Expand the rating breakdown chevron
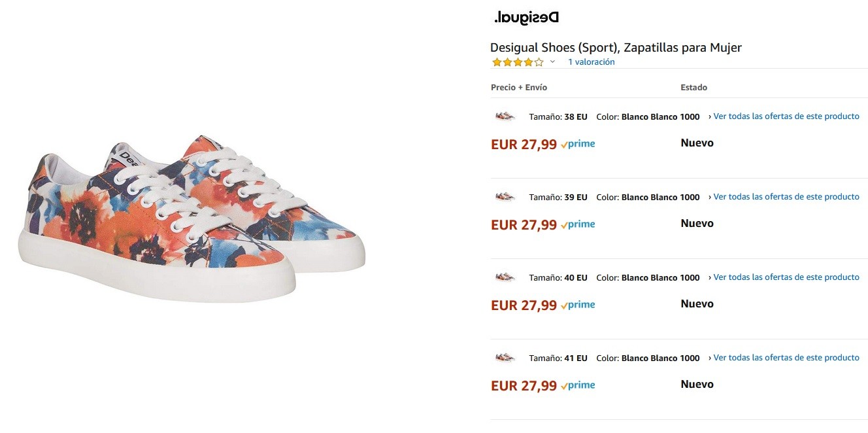Image resolution: width=868 pixels, height=433 pixels. point(552,62)
